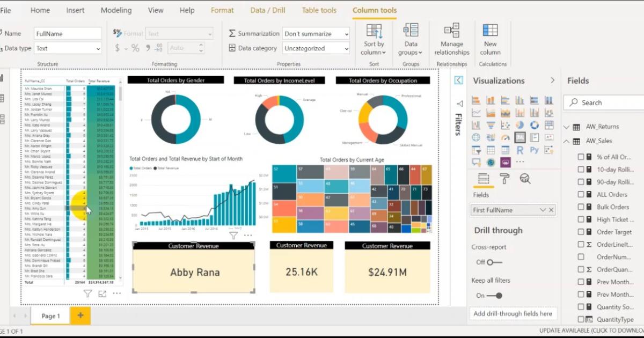Open the Data type dropdown
The width and height of the screenshot is (644, 338).
point(68,48)
